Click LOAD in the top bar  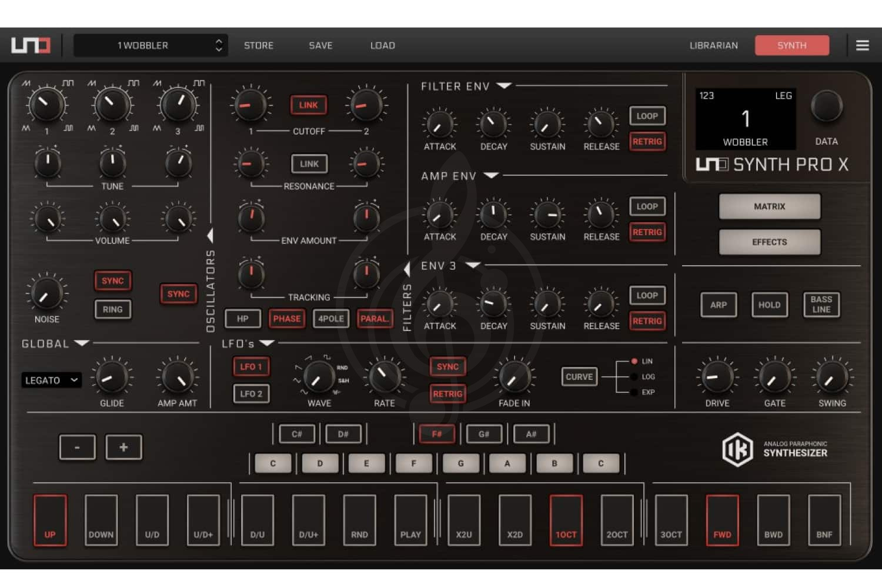click(x=382, y=45)
